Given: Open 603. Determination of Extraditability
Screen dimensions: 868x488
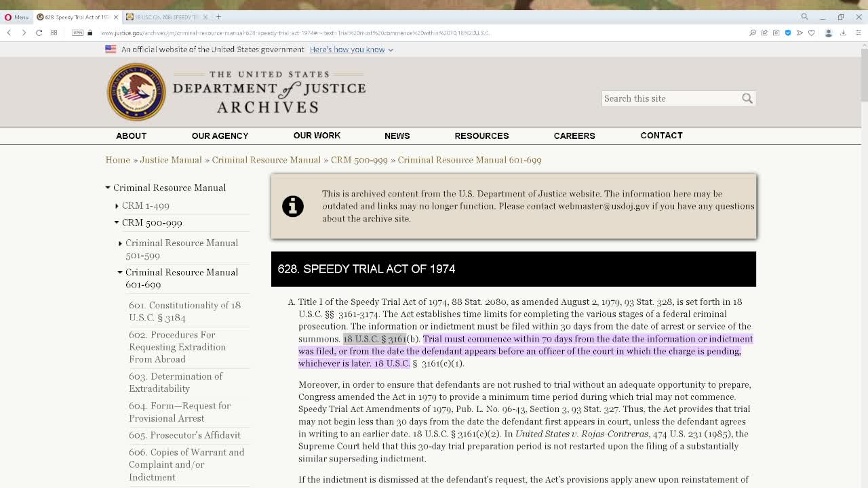Looking at the screenshot, I should (176, 382).
